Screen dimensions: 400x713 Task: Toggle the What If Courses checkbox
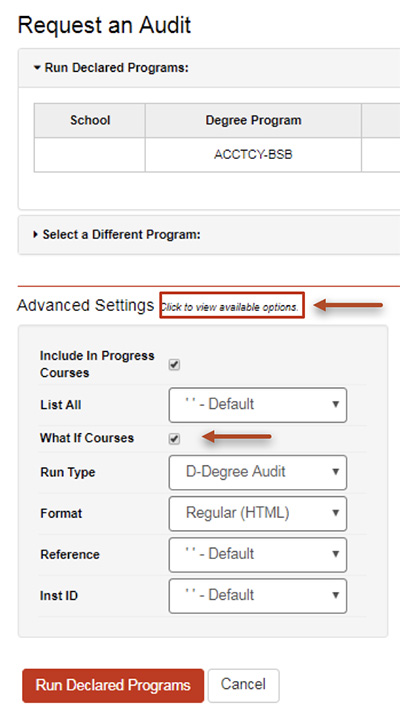(x=174, y=439)
